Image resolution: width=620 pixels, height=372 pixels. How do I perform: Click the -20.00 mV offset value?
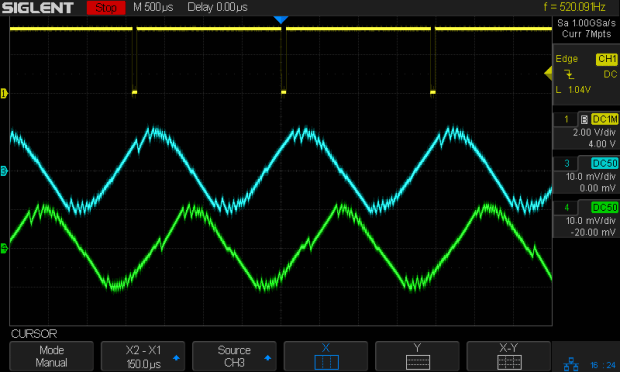[593, 232]
